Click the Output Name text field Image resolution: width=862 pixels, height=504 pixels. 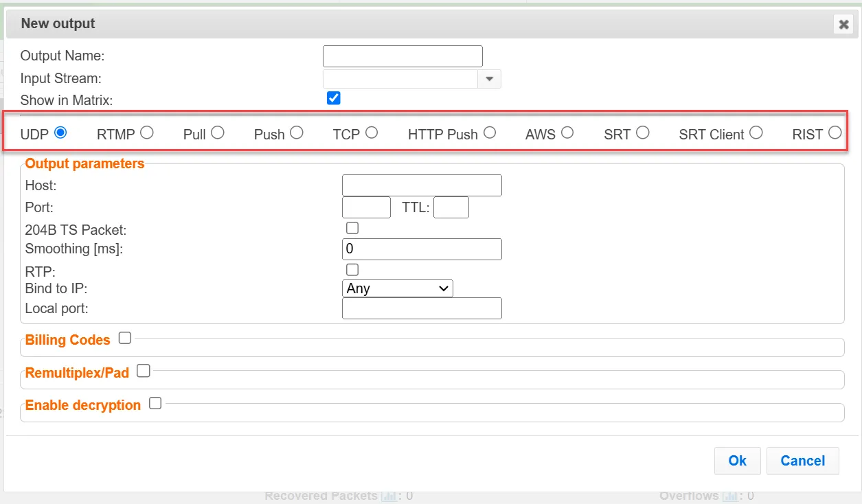pyautogui.click(x=402, y=56)
